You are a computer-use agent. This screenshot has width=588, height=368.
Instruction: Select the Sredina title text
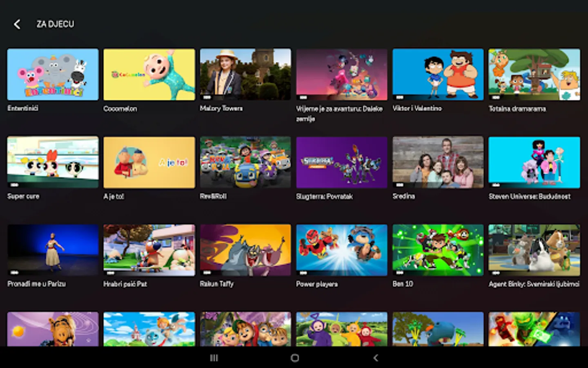[x=403, y=196]
